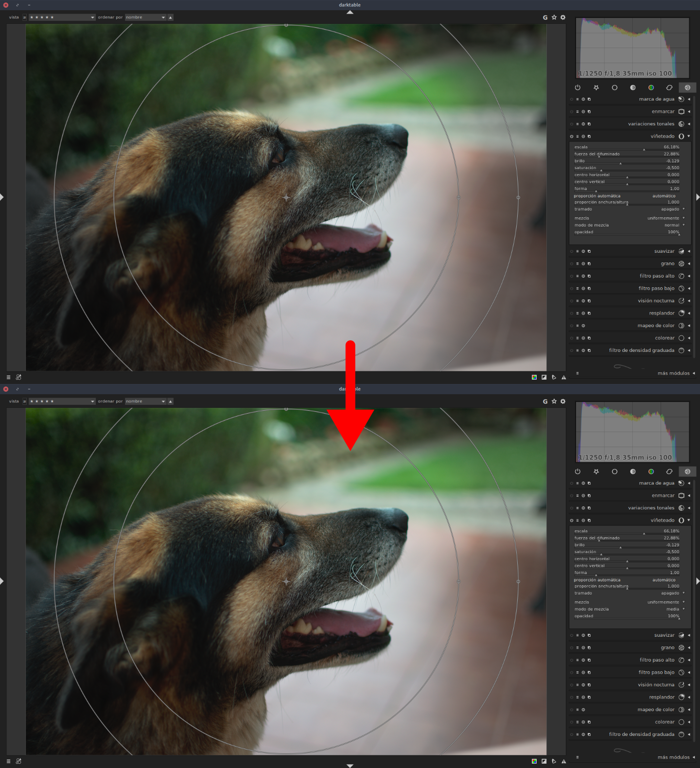Screen dimensions: 700x768
Task: Expand filtro paso alto in top window
Action: [x=689, y=276]
